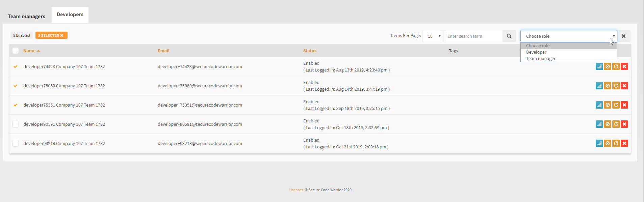The image size is (644, 202).
Task: Click the 5 Enabled badge
Action: tap(22, 35)
